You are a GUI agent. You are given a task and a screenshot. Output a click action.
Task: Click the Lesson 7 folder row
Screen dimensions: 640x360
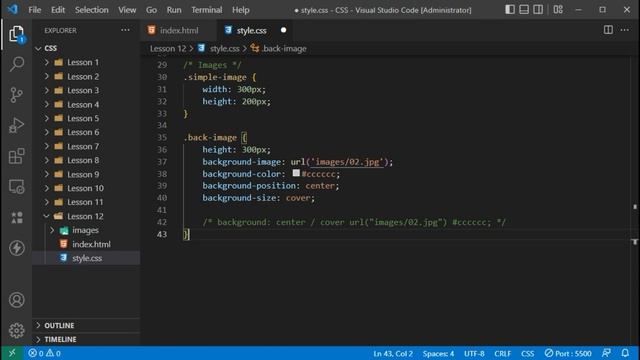coord(86,146)
